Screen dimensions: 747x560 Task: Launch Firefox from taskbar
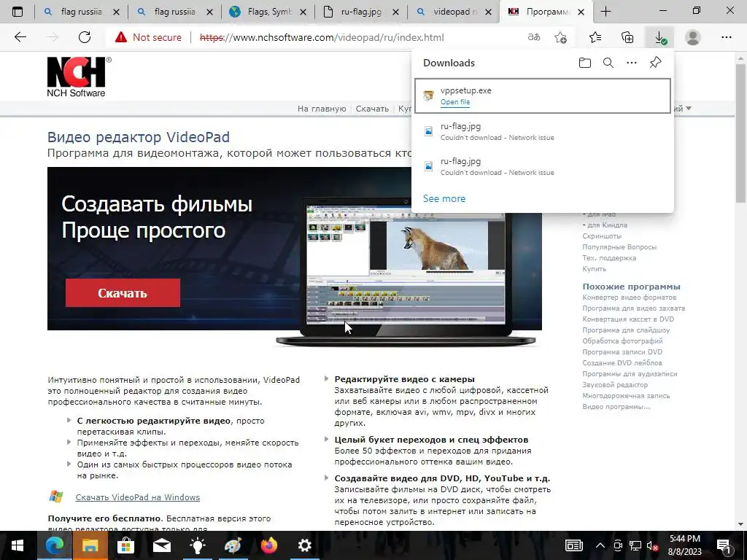tap(268, 545)
